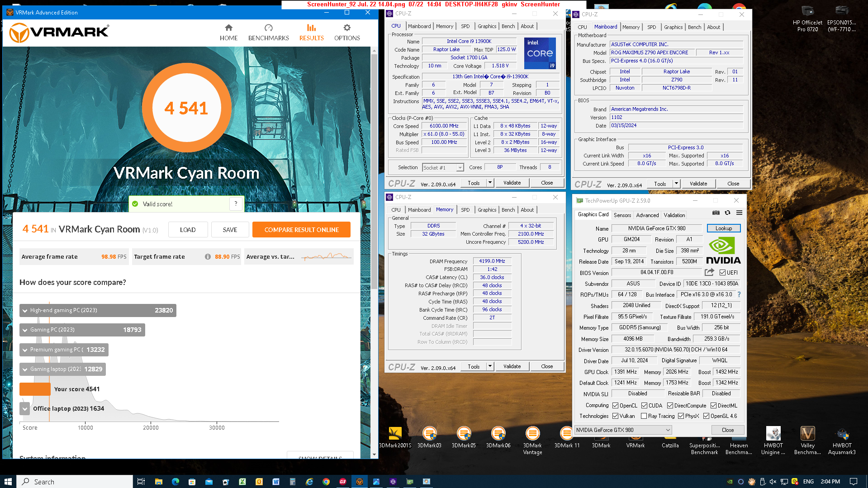This screenshot has width=868, height=488.
Task: Enable the Ray Tracing checkbox
Action: tap(644, 416)
